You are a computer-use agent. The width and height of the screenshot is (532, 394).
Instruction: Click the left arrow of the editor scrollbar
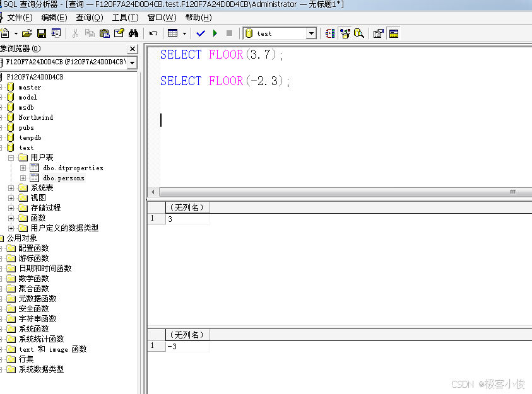[x=153, y=192]
